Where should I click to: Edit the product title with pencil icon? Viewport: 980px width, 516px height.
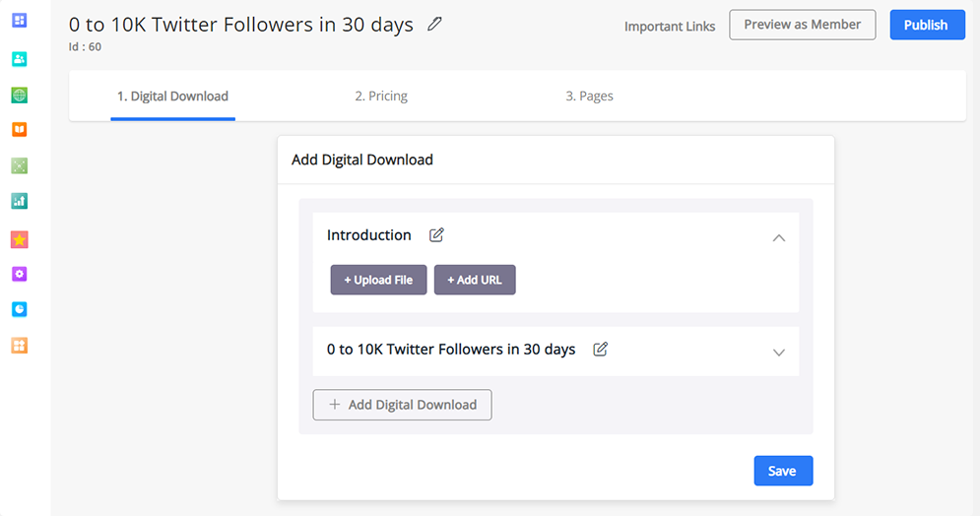pos(434,25)
